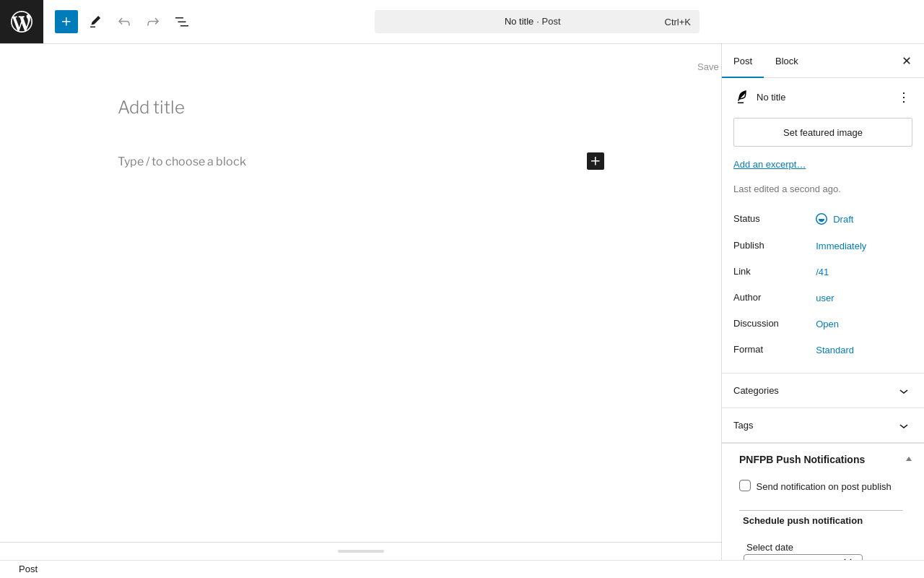Change the Draft status
The height and width of the screenshot is (578, 924).
pyautogui.click(x=834, y=219)
